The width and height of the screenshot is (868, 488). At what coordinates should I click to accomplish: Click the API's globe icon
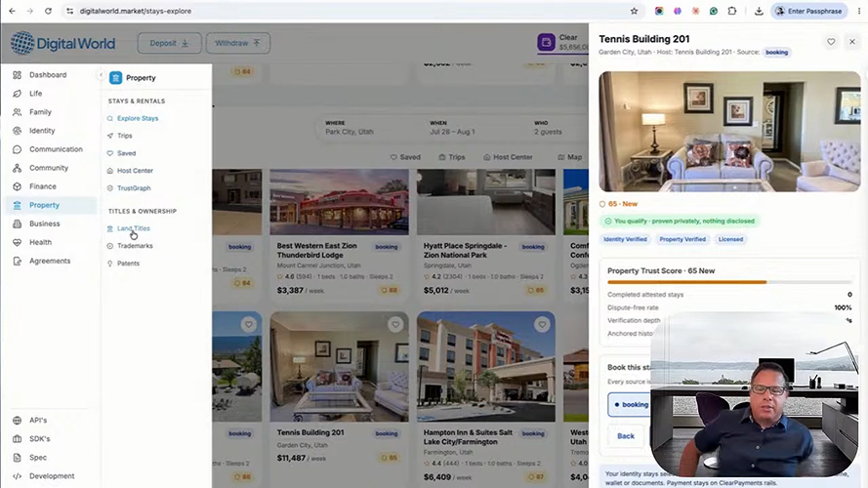[18, 420]
